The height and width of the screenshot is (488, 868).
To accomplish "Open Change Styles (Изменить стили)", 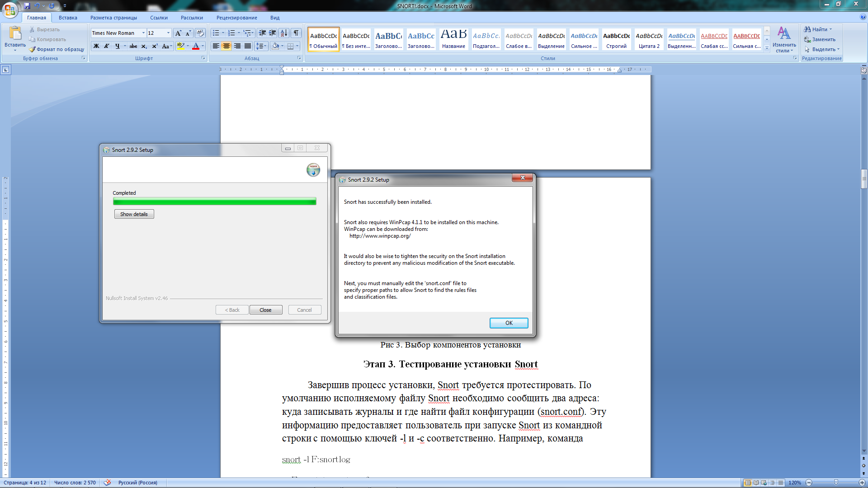I will tap(784, 40).
